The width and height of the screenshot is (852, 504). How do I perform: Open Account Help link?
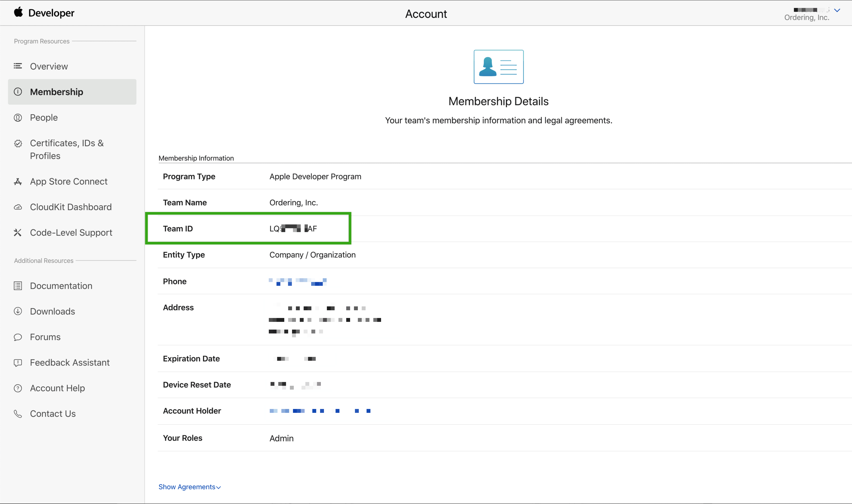coord(57,388)
